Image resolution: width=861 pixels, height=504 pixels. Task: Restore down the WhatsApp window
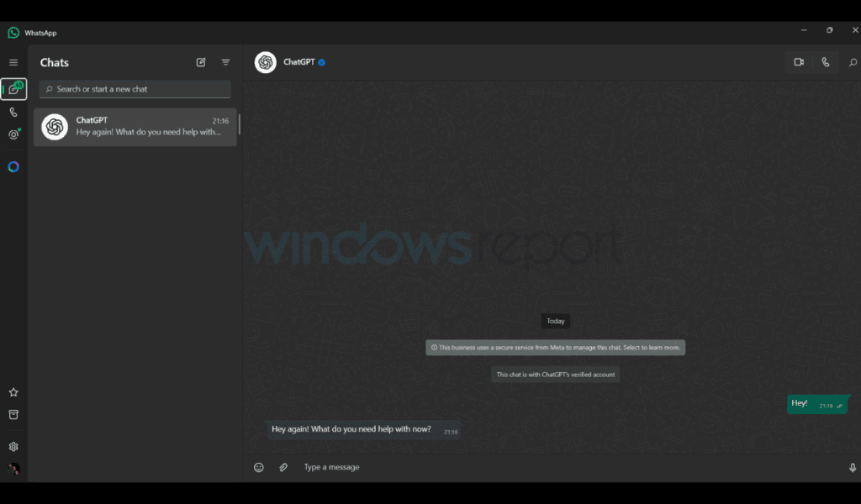[x=829, y=30]
